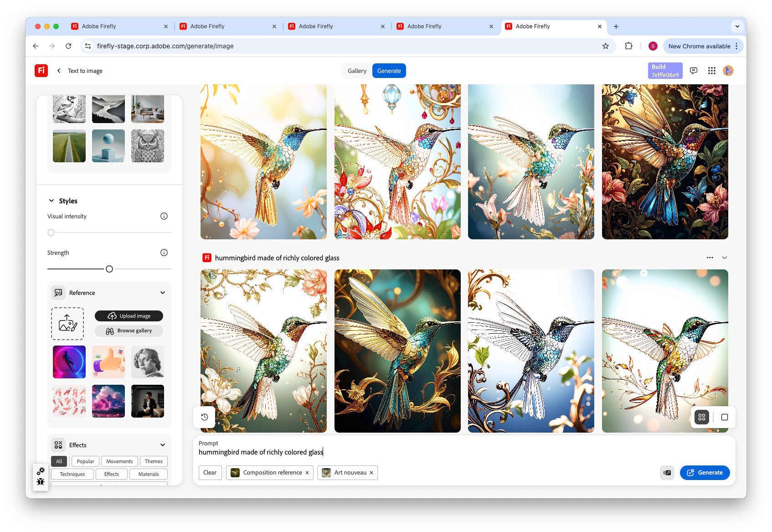772x532 pixels.
Task: Collapse the Reference panel chevron
Action: coord(163,293)
